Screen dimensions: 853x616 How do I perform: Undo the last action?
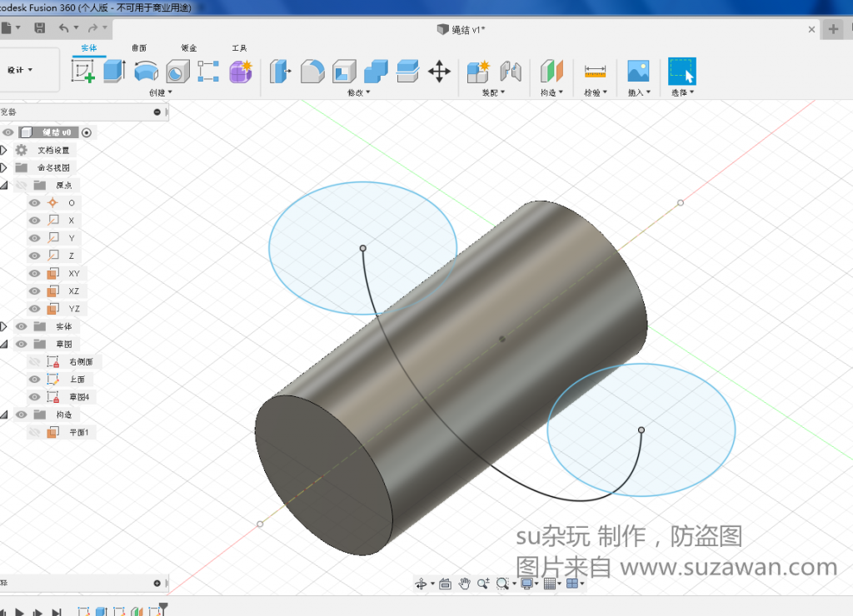tap(63, 27)
